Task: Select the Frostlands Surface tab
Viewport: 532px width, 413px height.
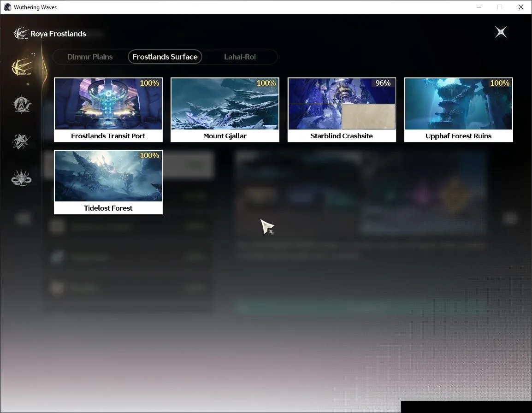Action: (x=165, y=57)
